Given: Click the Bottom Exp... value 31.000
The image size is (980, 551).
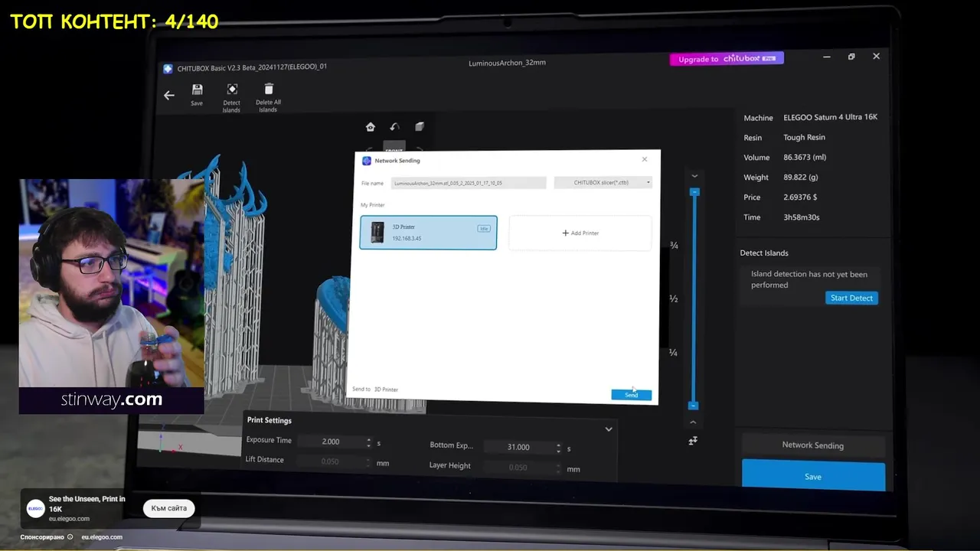Looking at the screenshot, I should [518, 447].
